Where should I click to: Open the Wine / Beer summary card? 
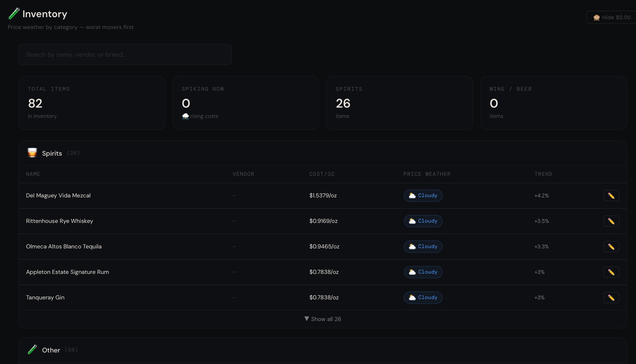(553, 103)
